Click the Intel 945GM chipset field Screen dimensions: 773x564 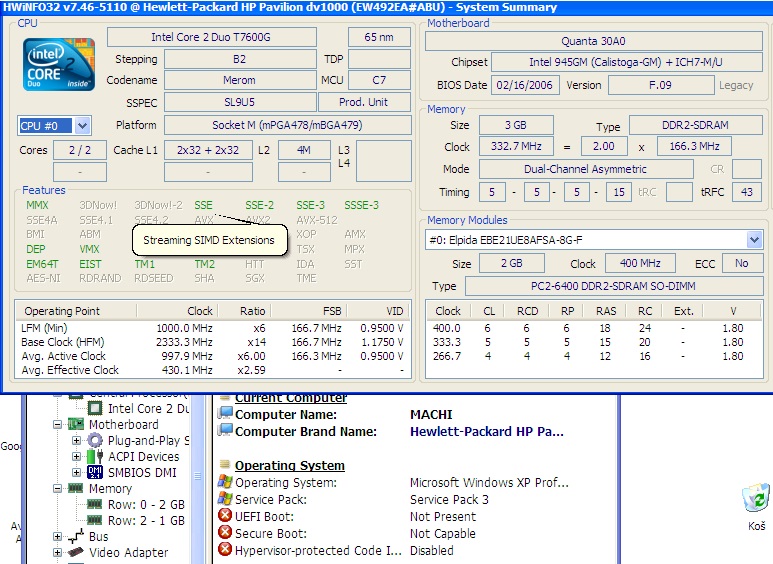(x=627, y=62)
